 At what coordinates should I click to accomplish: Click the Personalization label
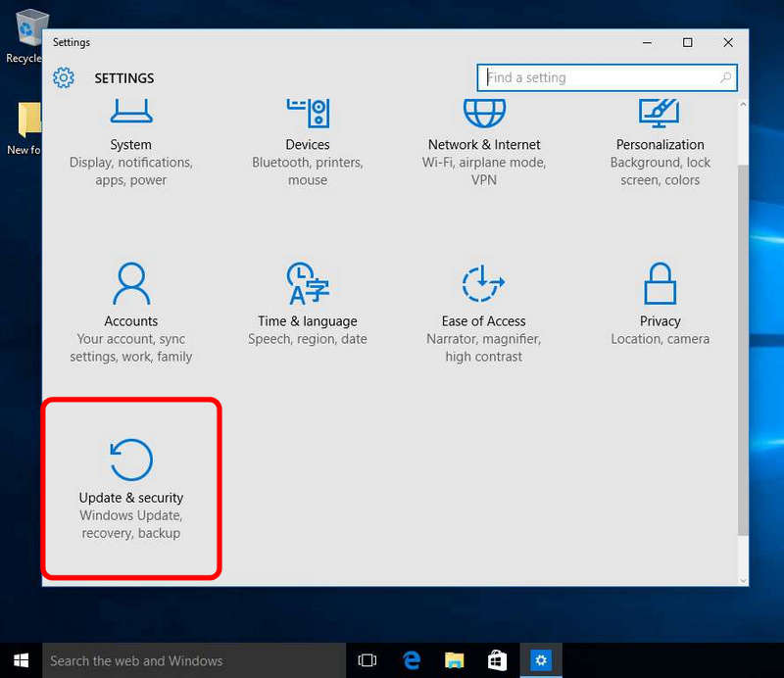[660, 144]
